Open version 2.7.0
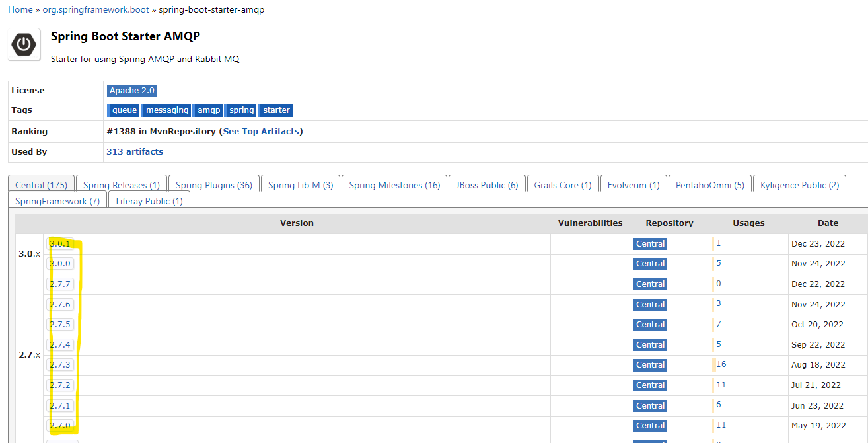 click(x=59, y=426)
